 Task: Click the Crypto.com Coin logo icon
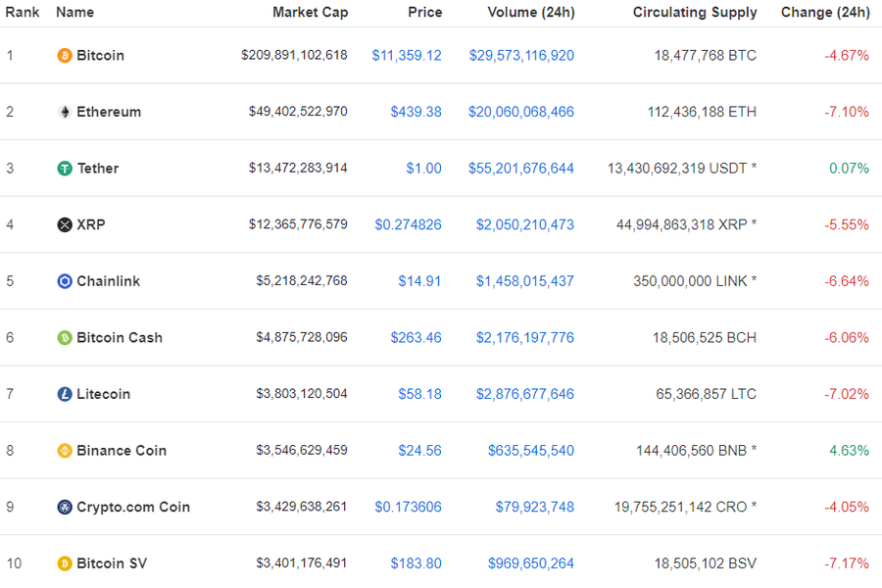(65, 507)
